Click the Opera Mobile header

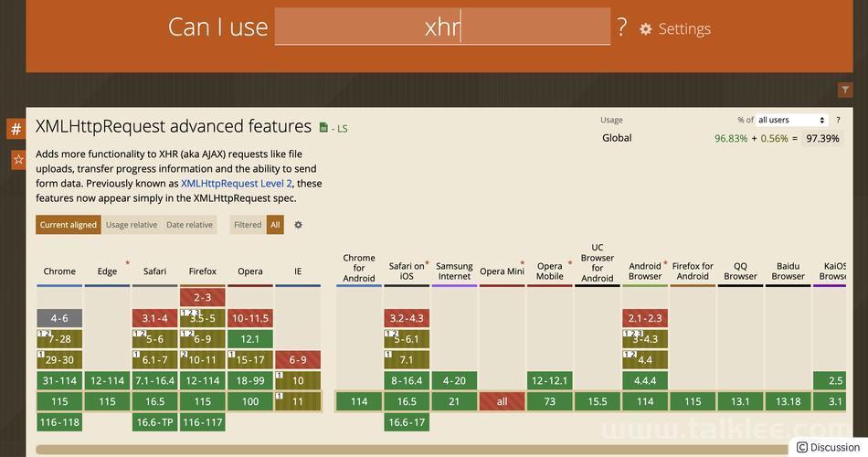coord(549,271)
